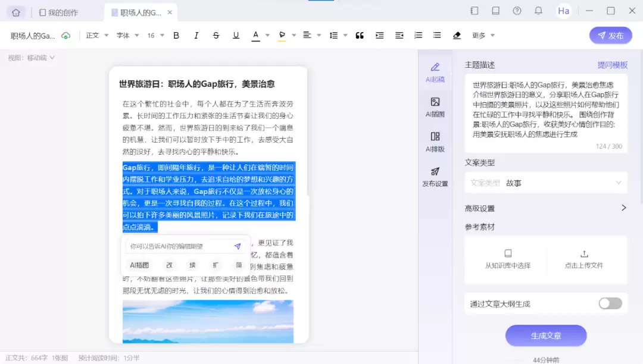Send the AI edit request with the arrow icon

point(238,246)
